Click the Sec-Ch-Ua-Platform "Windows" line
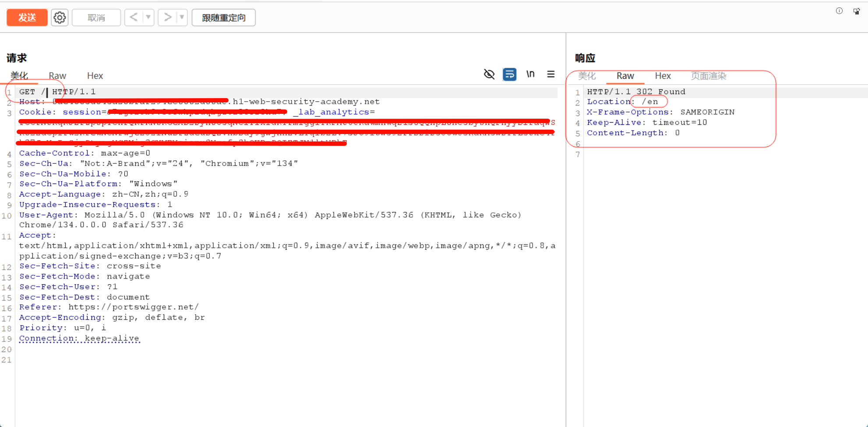 click(x=98, y=184)
